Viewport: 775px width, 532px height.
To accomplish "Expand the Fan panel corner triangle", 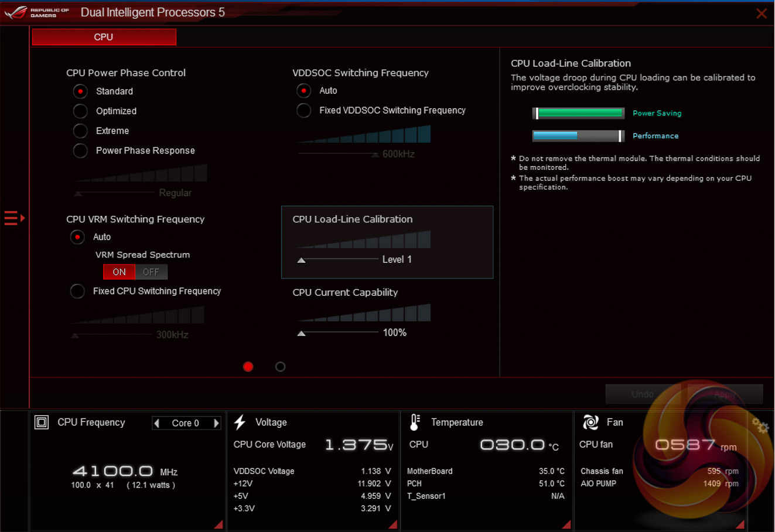I will click(740, 524).
